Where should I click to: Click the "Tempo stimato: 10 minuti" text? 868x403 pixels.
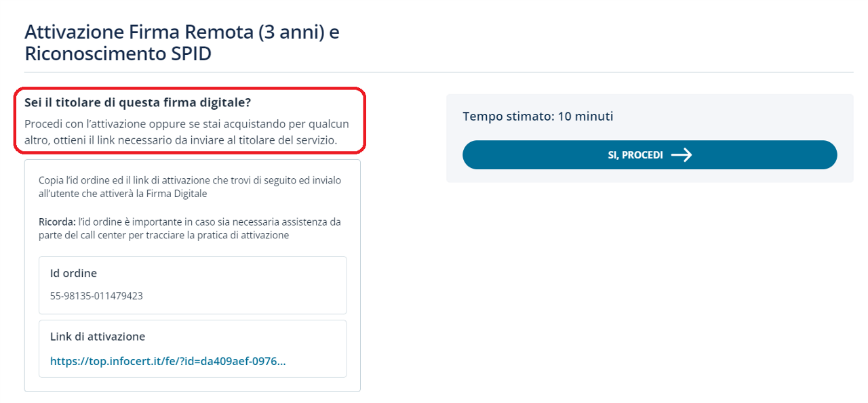(538, 116)
